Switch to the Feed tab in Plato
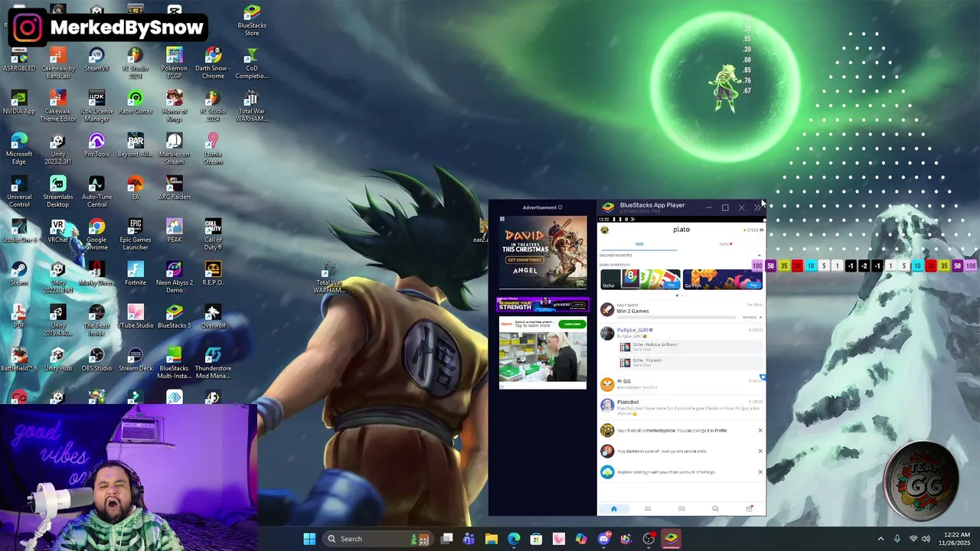This screenshot has width=980, height=551. (x=639, y=244)
